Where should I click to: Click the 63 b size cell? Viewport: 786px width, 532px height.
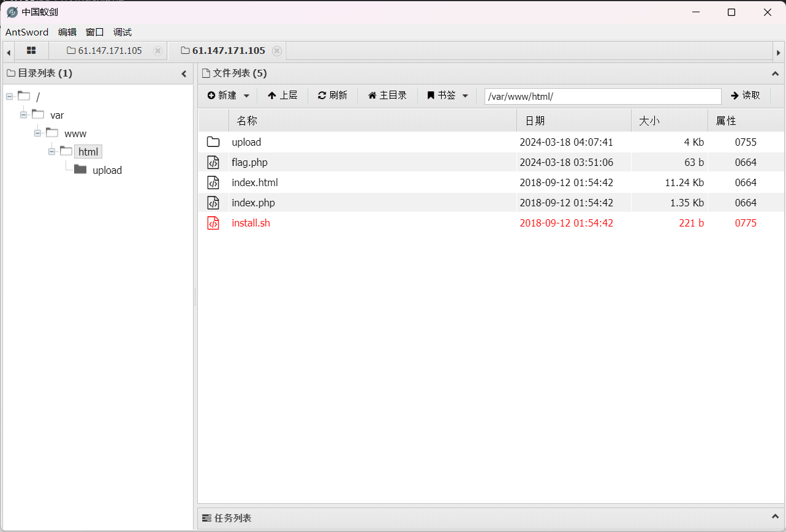point(694,162)
